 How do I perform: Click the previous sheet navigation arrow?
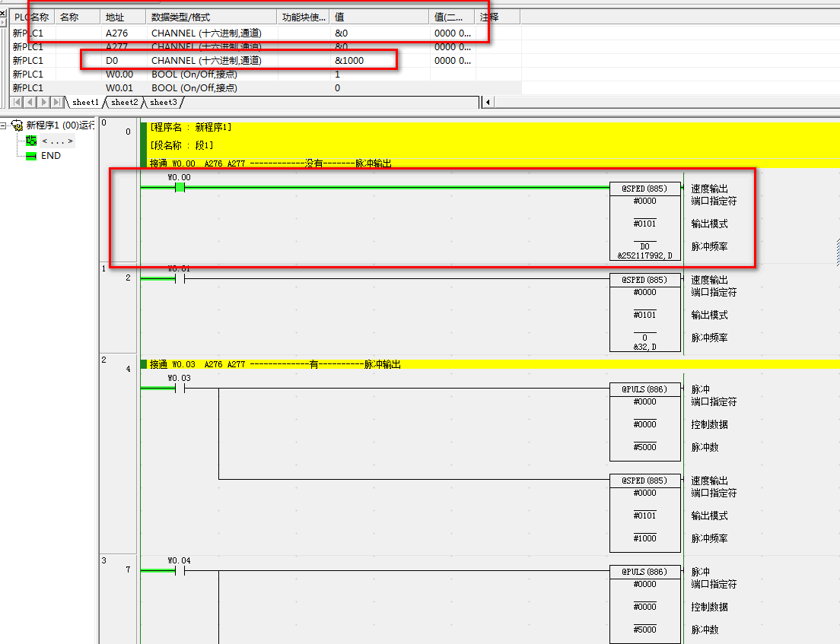[x=31, y=102]
